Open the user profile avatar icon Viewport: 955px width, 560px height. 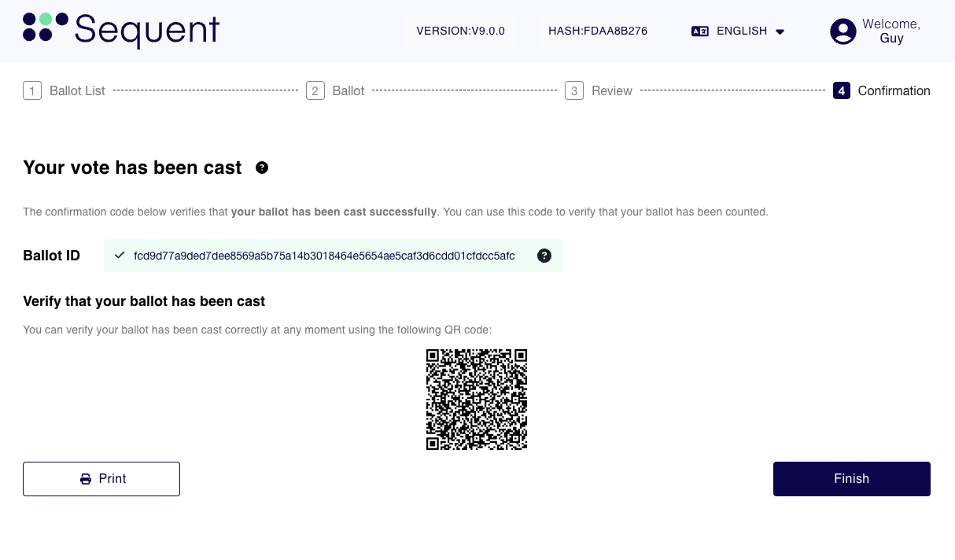click(x=843, y=31)
